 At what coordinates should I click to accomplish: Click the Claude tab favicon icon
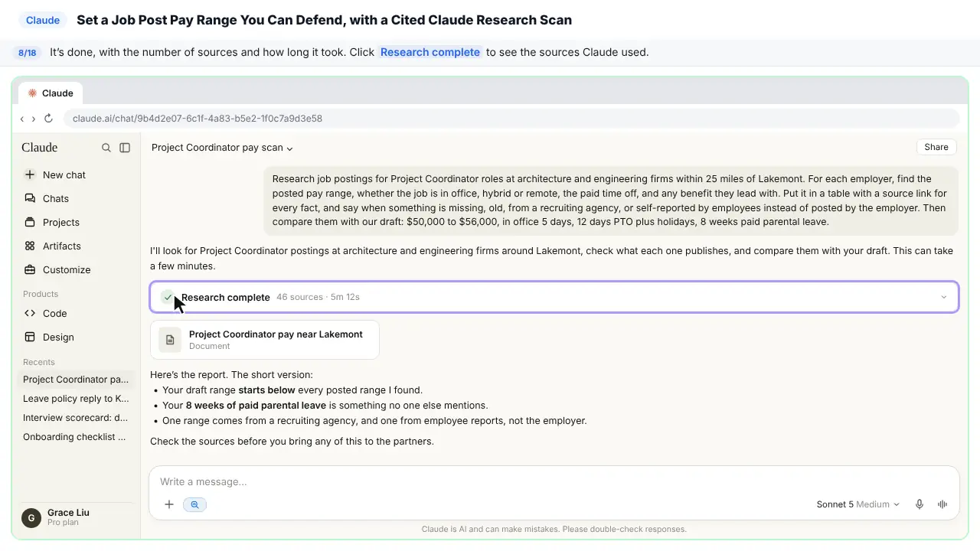point(32,93)
